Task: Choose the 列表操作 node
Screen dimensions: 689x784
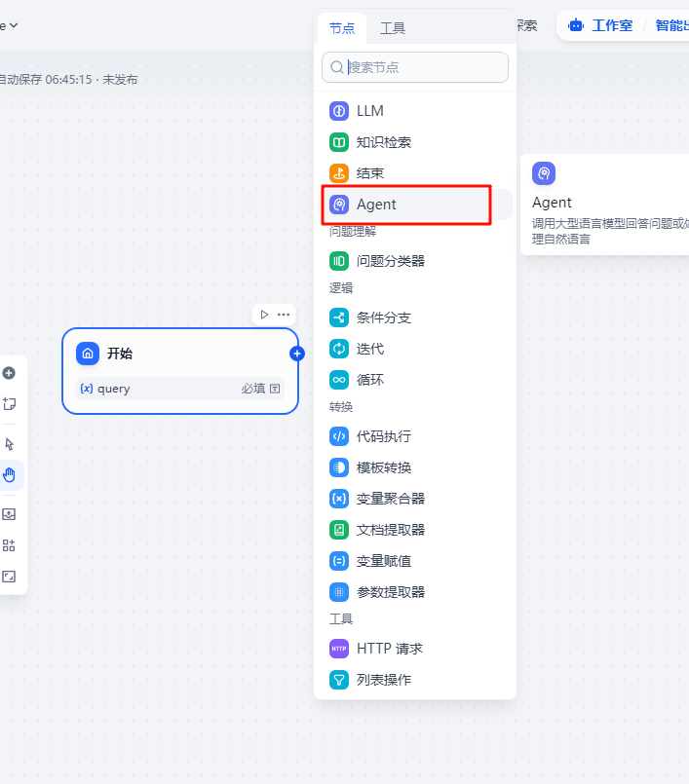Action: coord(383,680)
